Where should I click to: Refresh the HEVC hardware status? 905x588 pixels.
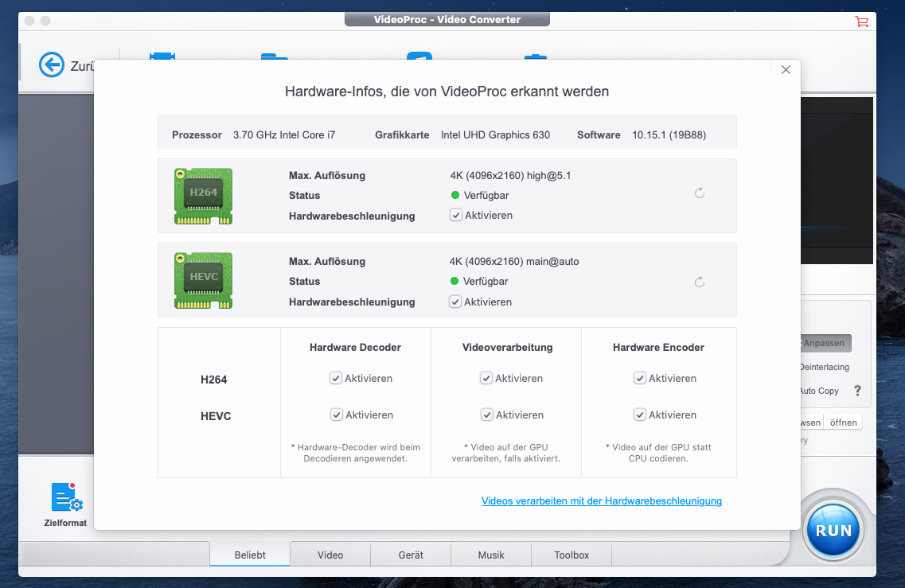point(700,282)
